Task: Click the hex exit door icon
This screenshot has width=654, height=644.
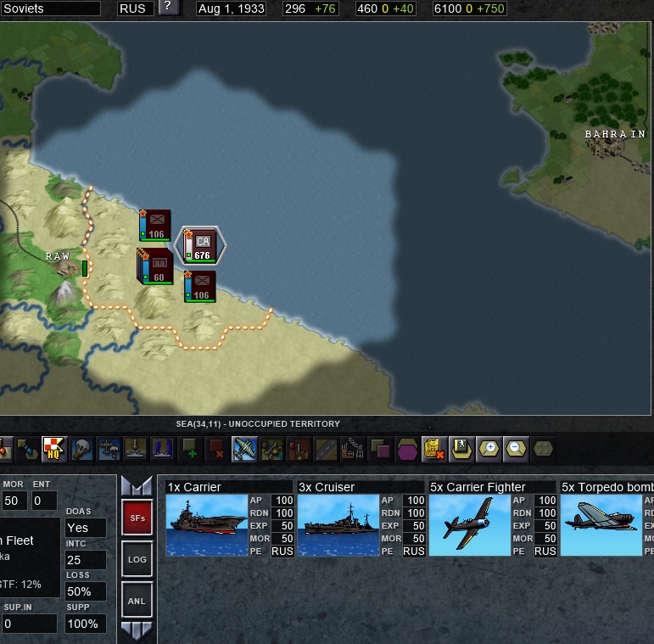Action: coord(461,449)
